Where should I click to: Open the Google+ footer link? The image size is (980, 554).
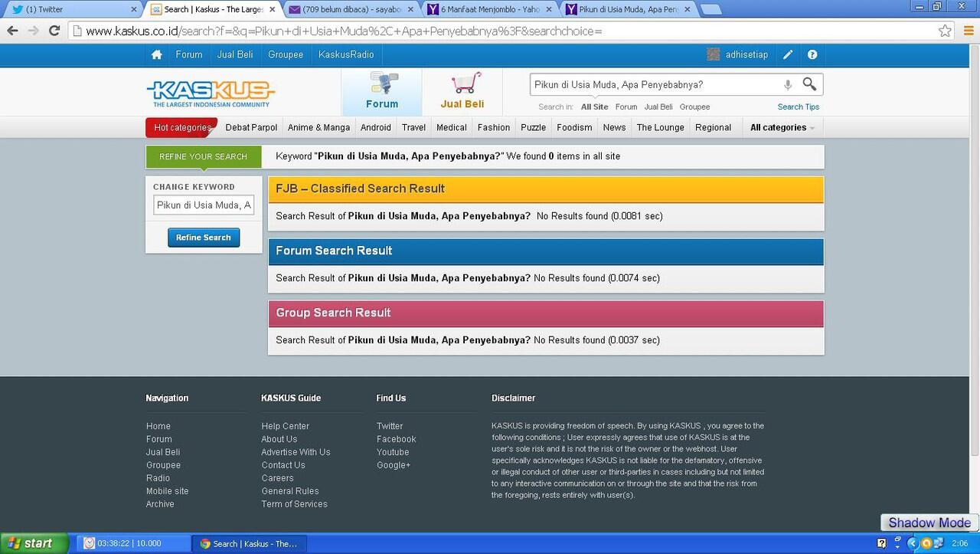coord(394,465)
